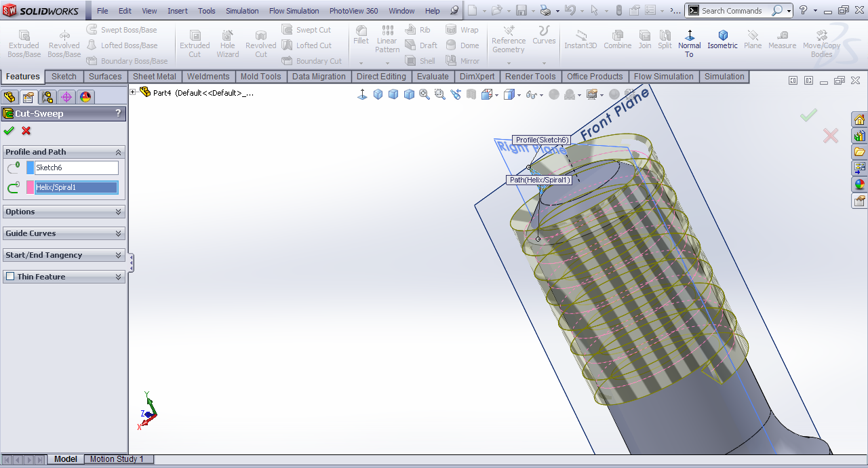Screen dimensions: 868x468
Task: Switch to Motion Study 1 tab
Action: pos(117,459)
